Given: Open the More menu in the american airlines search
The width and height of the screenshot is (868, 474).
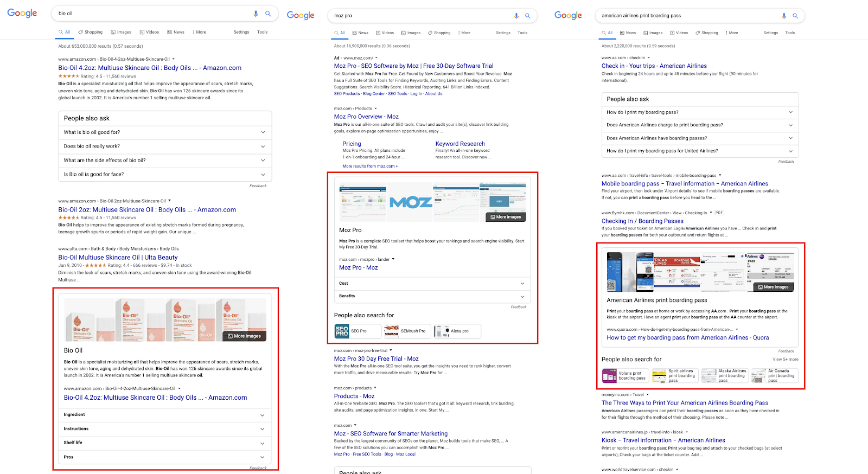Looking at the screenshot, I should pos(731,33).
